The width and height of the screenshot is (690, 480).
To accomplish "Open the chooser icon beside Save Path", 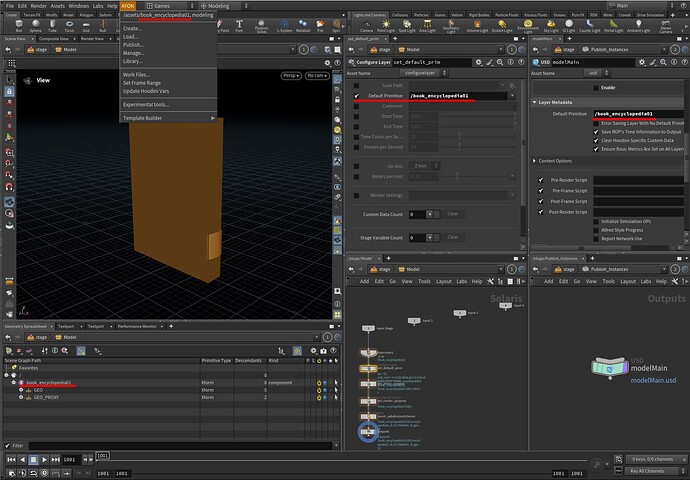I will click(x=512, y=85).
